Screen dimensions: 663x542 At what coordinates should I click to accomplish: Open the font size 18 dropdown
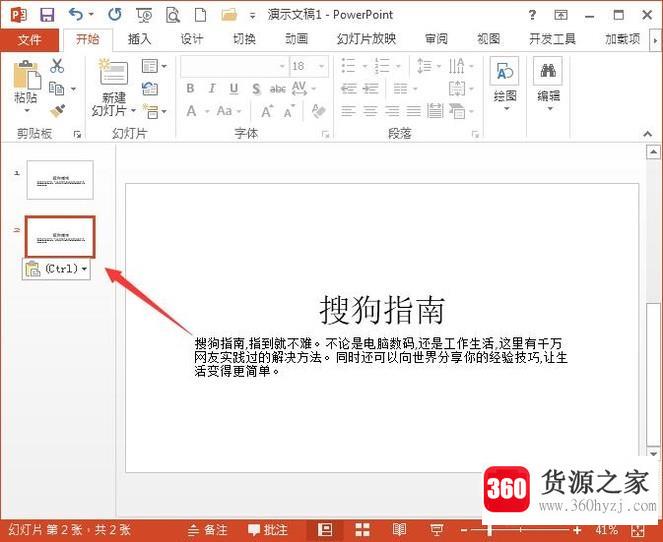321,66
